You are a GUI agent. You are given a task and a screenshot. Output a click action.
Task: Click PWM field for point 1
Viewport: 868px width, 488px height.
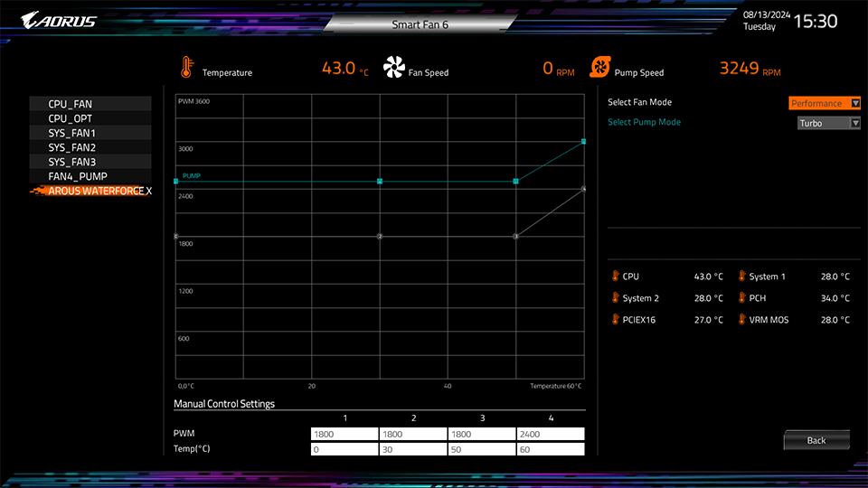point(344,434)
